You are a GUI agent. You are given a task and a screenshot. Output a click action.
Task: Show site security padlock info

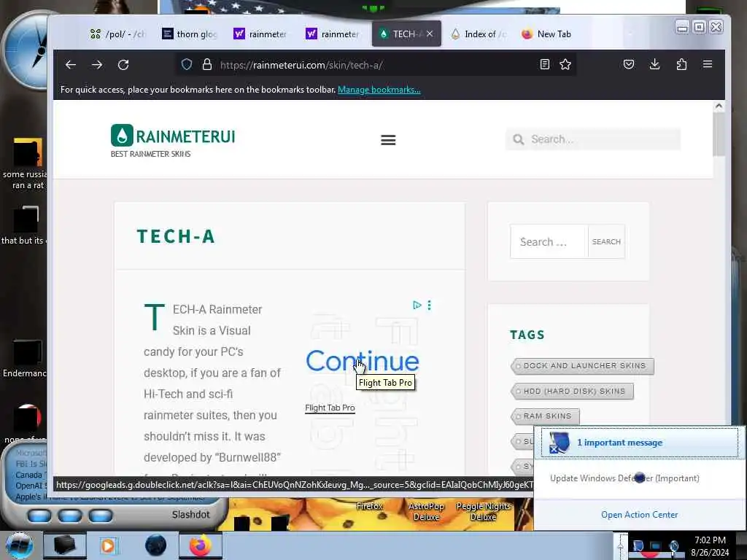[206, 65]
